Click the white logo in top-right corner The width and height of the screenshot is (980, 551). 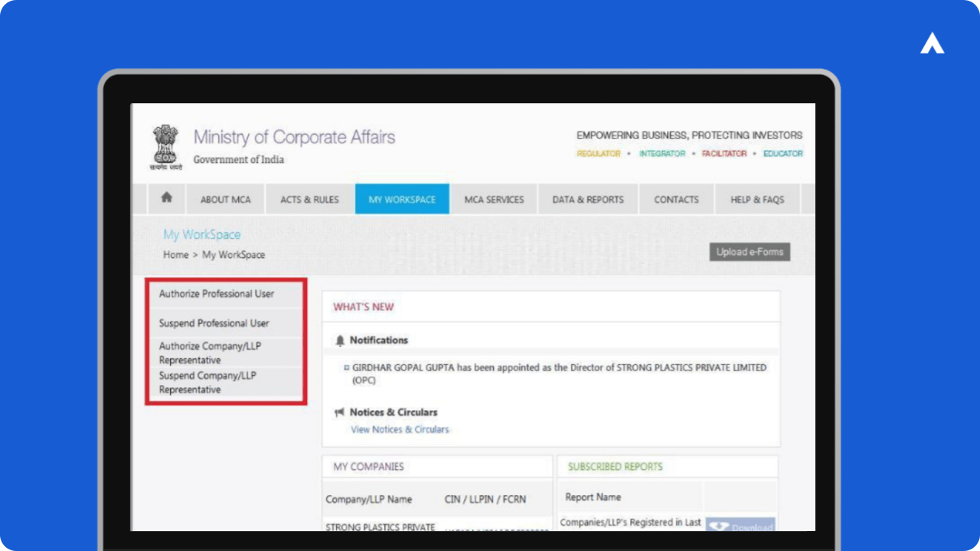click(932, 44)
